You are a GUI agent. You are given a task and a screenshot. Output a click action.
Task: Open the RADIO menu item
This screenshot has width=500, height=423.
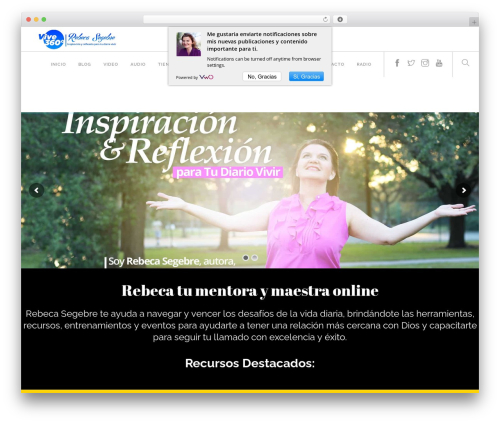(364, 64)
